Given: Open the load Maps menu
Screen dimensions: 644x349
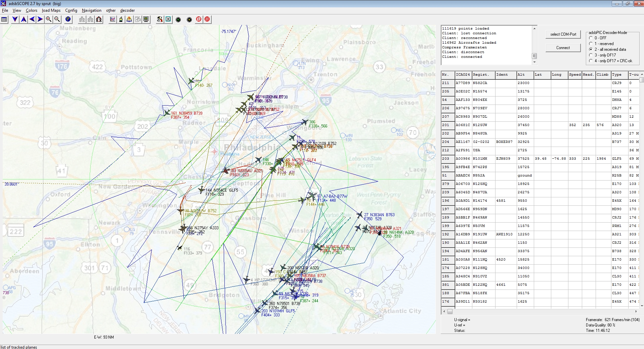Looking at the screenshot, I should 51,10.
